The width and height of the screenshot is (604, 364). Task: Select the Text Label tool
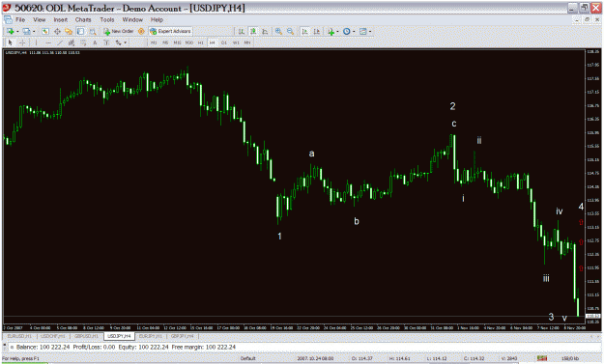[106, 42]
